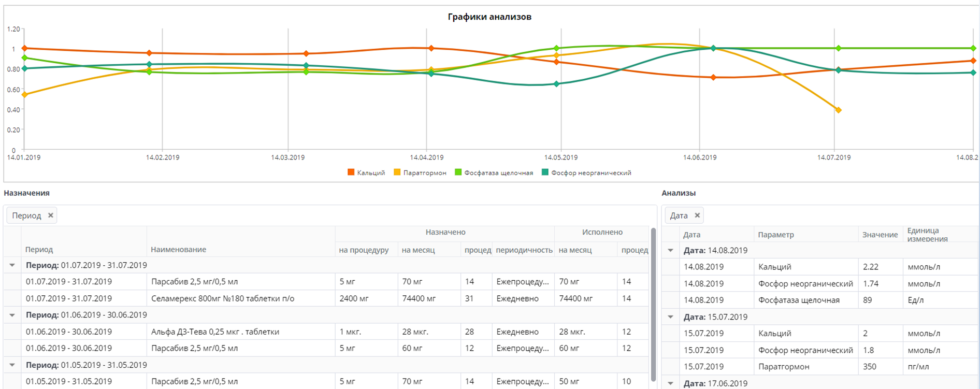The height and width of the screenshot is (389, 980).
Task: Remove the Дата grouping chip
Action: coord(697,215)
